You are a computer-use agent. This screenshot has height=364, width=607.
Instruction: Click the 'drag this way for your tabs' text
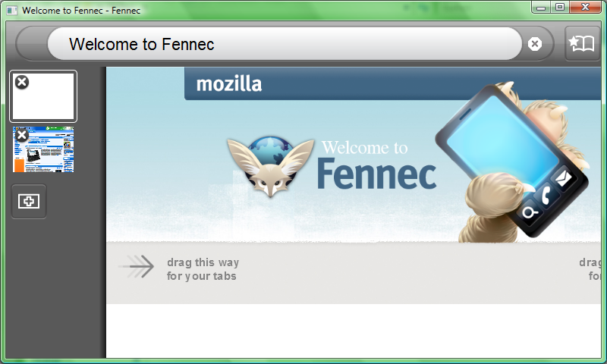pos(203,269)
